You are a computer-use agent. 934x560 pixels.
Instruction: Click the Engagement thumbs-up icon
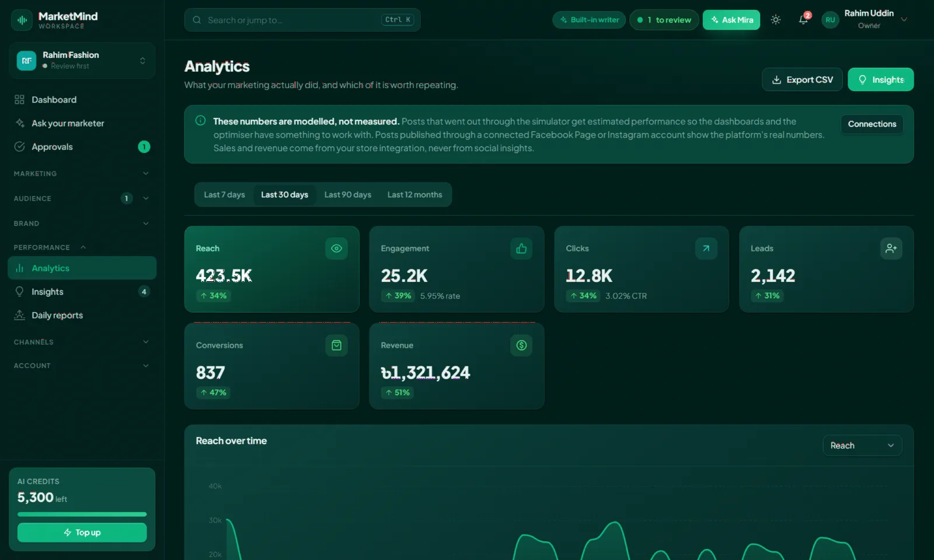click(x=521, y=249)
